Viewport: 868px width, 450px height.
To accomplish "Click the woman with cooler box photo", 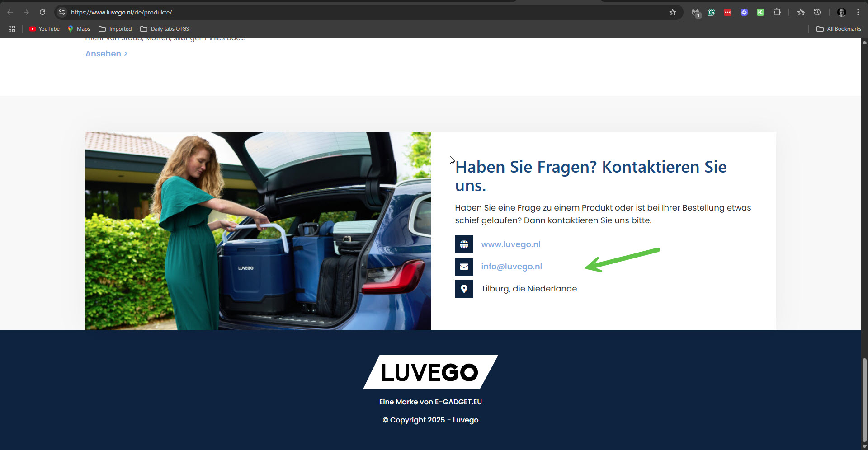I will coord(258,231).
